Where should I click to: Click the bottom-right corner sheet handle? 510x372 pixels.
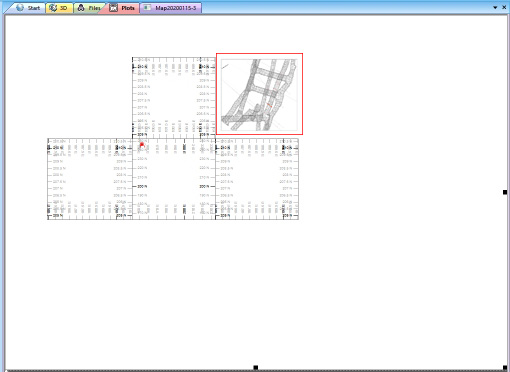[505, 368]
